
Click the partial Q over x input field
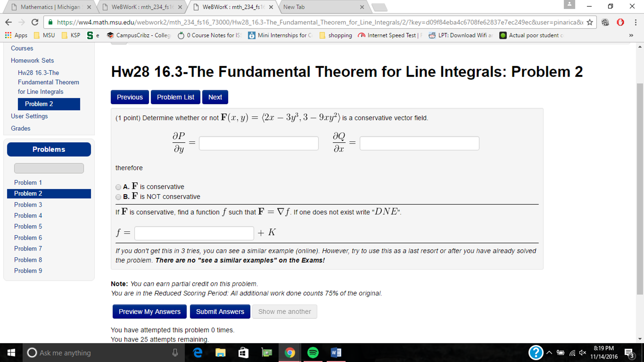click(420, 143)
